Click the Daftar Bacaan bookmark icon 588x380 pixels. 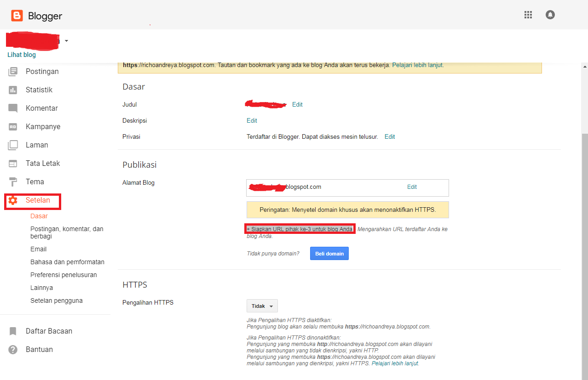(x=13, y=331)
